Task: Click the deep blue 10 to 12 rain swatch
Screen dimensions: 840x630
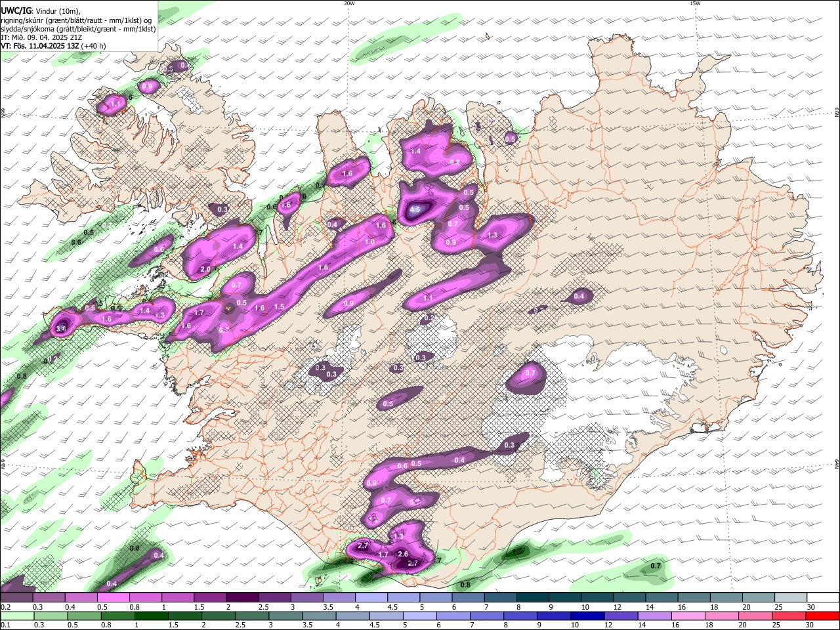Action: tap(586, 616)
